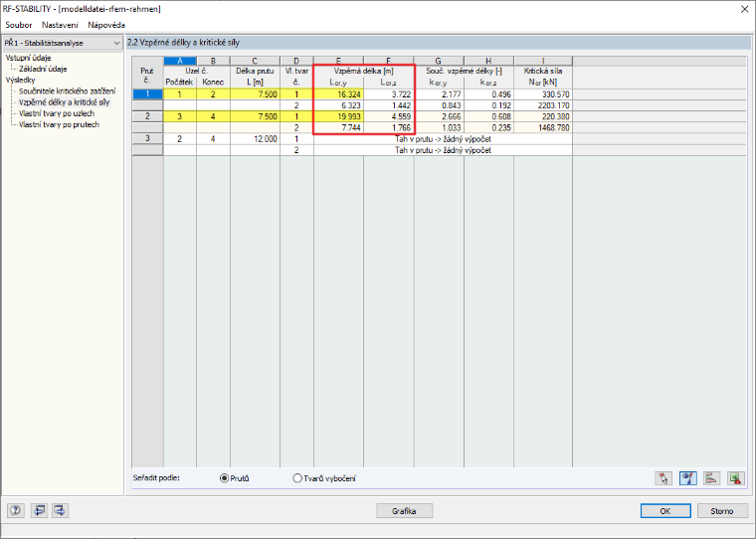The height and width of the screenshot is (539, 756).
Task: Click cell with value 2.666
Action: pyautogui.click(x=439, y=116)
